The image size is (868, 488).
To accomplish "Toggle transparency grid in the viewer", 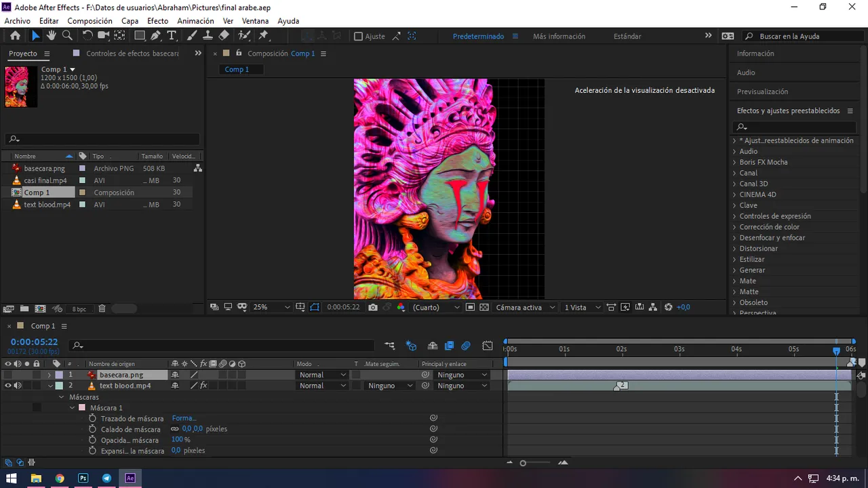I will pos(484,307).
